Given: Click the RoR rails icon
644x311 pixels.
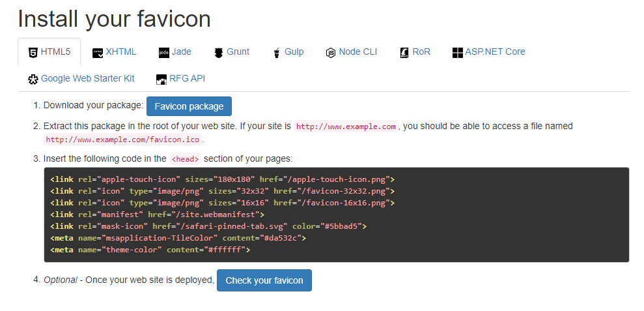Looking at the screenshot, I should pos(404,52).
